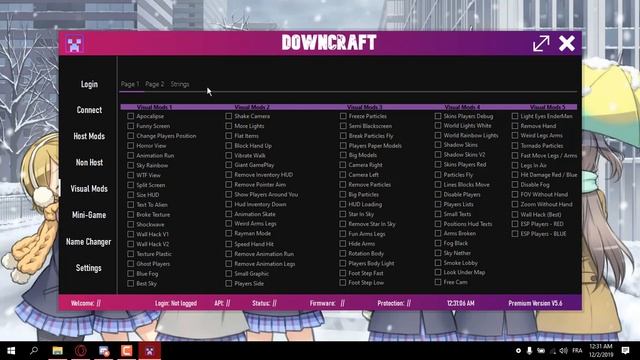Toggle the Free Cam checkbox
The image size is (640, 360).
[438, 282]
